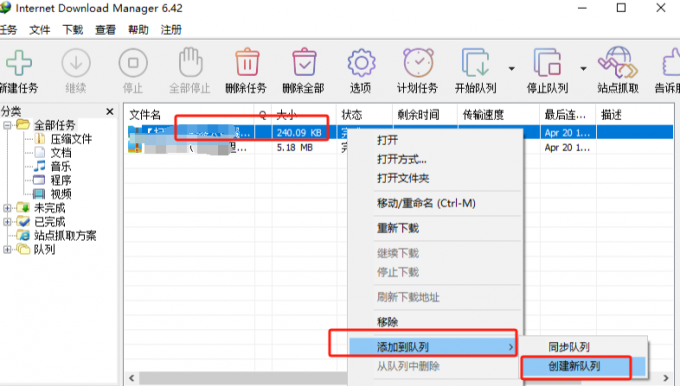The height and width of the screenshot is (386, 680).
Task: Click the New Task (新建任务) plus icon
Action: [x=19, y=63]
